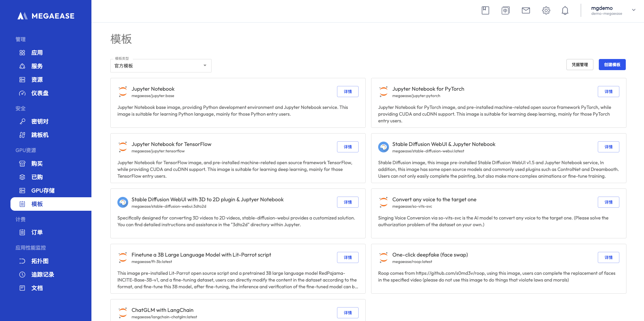The height and width of the screenshot is (321, 644).
Task: Open the 应用 sidebar menu item
Action: [37, 53]
